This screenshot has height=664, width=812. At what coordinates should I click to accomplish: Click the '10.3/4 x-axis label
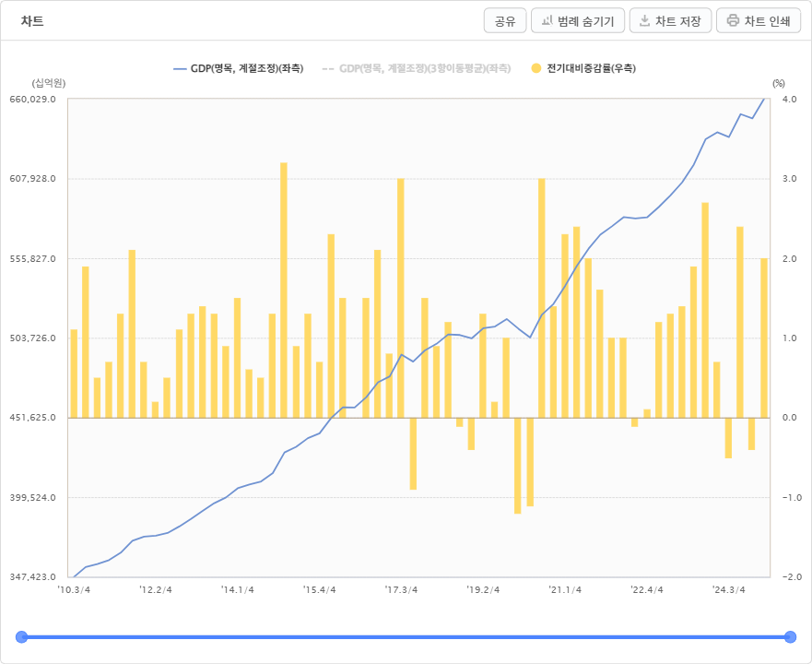click(74, 590)
